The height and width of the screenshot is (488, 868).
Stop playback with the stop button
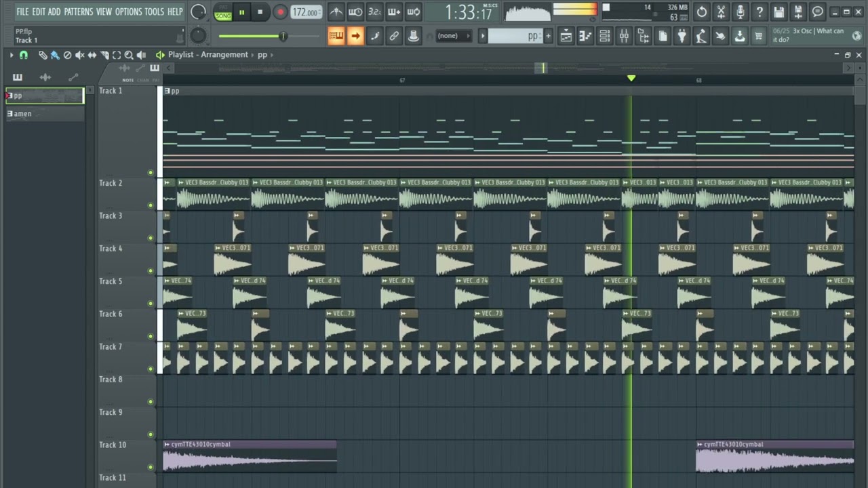coord(260,12)
